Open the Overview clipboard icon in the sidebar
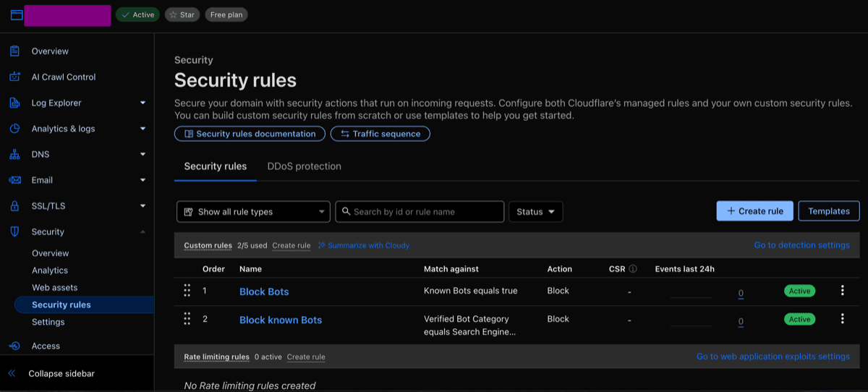This screenshot has height=392, width=868. [14, 51]
